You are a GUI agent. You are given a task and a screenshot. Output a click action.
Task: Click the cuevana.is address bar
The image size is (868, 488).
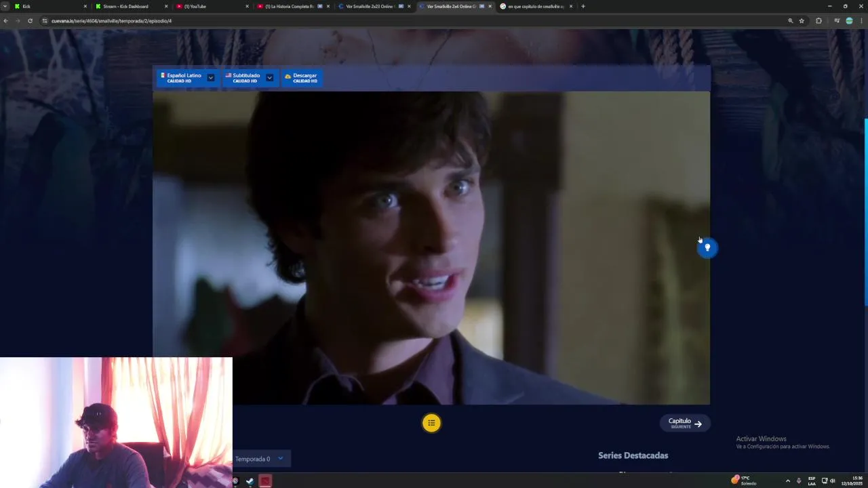pyautogui.click(x=407, y=21)
